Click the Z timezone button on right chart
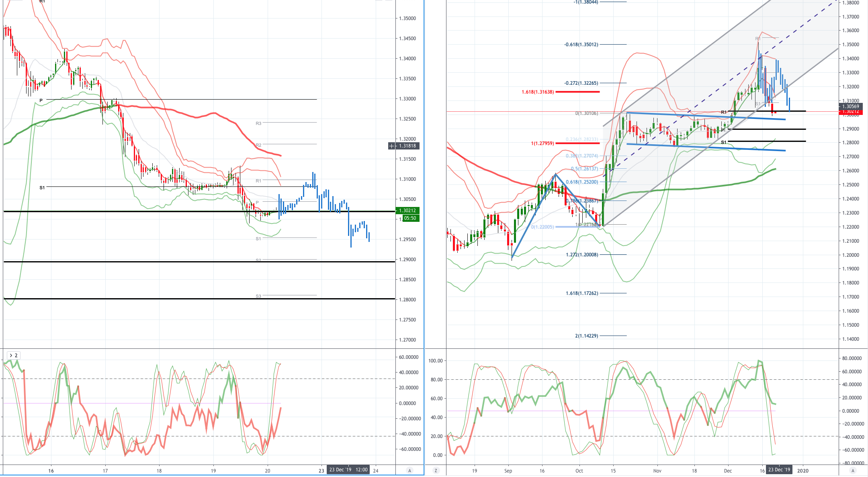868x477 pixels. tap(436, 470)
